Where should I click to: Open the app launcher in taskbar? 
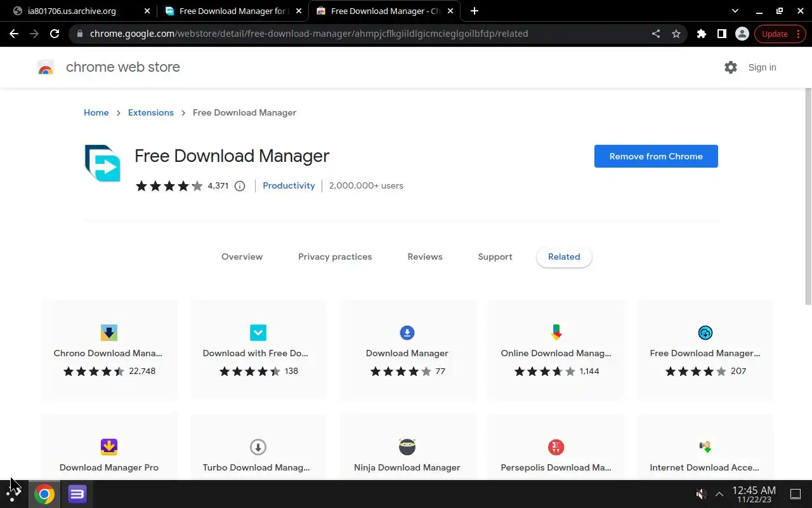[x=13, y=494]
